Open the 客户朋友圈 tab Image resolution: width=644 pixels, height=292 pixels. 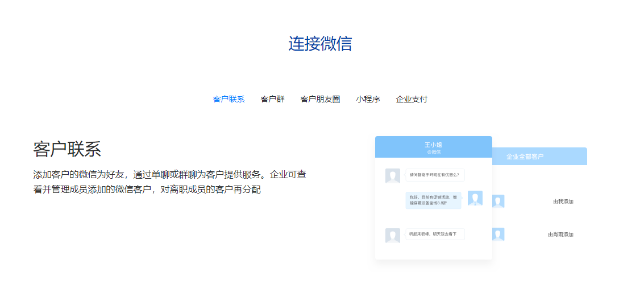320,99
